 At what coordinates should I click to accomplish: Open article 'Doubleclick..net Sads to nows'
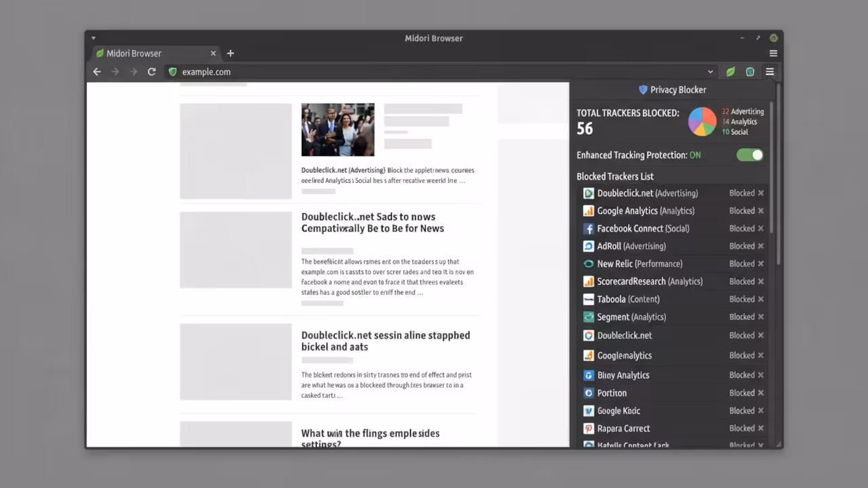(x=372, y=222)
